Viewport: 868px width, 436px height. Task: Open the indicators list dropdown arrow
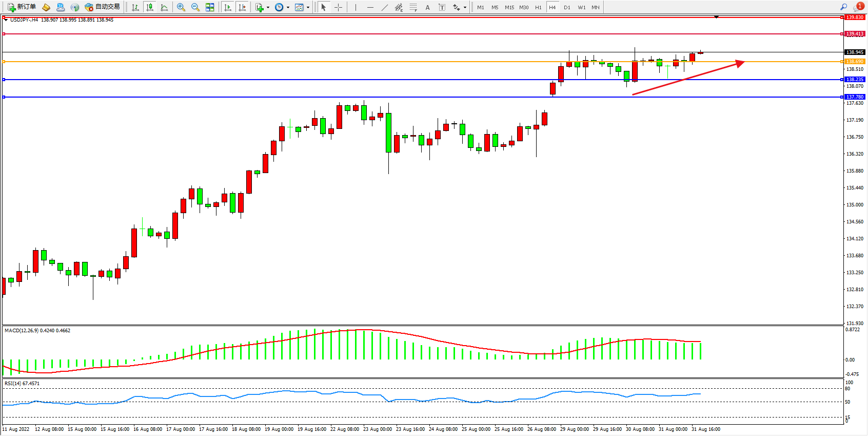click(x=268, y=7)
